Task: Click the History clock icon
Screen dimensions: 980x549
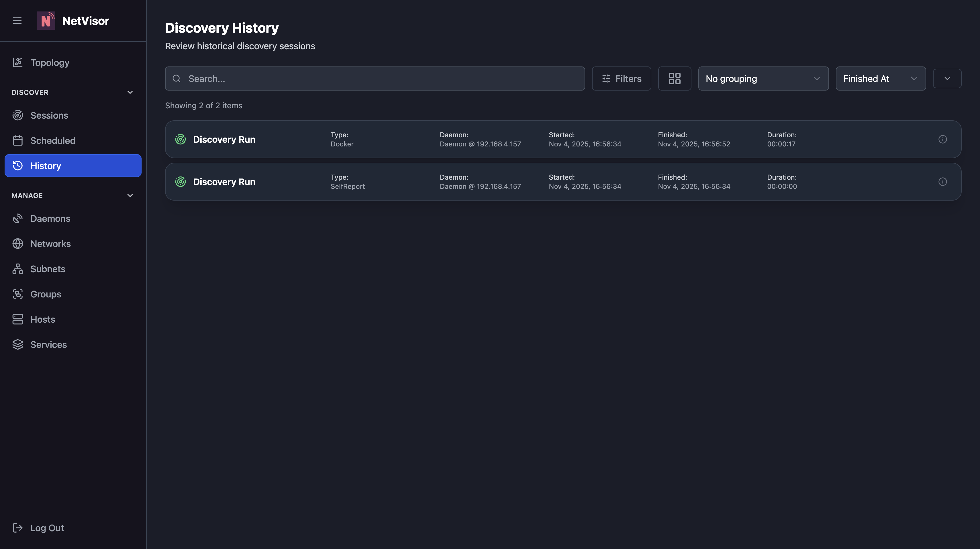Action: point(17,166)
